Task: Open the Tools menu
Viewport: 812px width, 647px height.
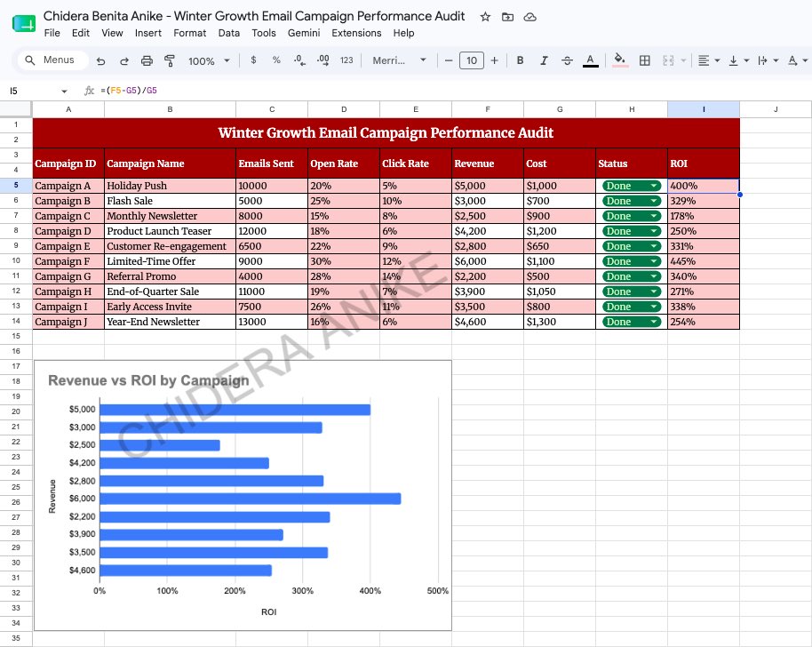Action: 264,33
